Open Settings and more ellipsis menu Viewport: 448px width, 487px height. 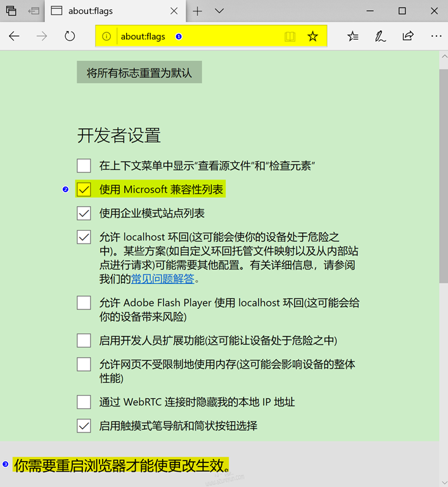click(x=436, y=36)
